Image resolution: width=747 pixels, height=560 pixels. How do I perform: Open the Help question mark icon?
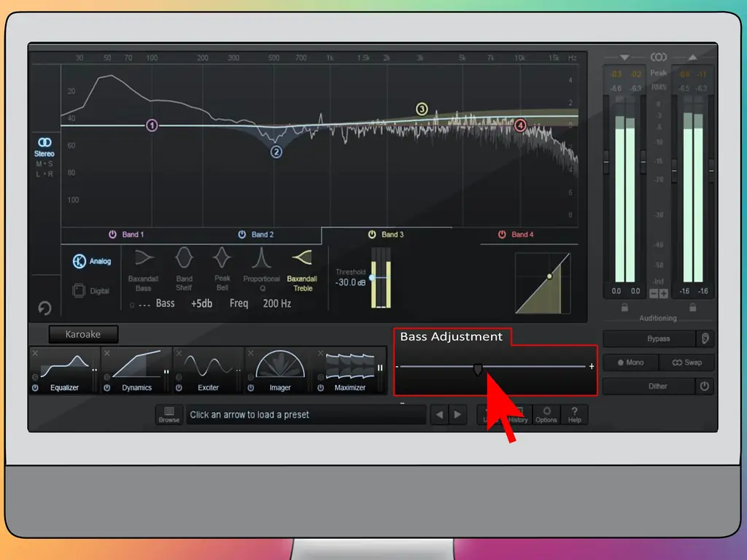click(575, 414)
